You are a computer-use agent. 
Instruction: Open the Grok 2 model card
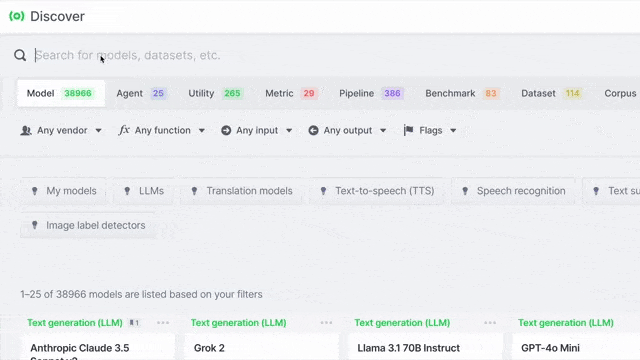(x=262, y=347)
